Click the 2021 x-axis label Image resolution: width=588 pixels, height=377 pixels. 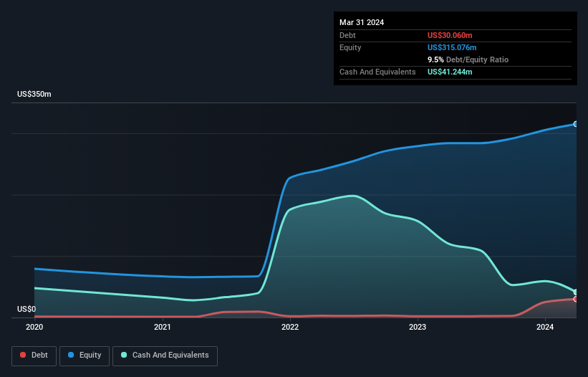(x=163, y=327)
